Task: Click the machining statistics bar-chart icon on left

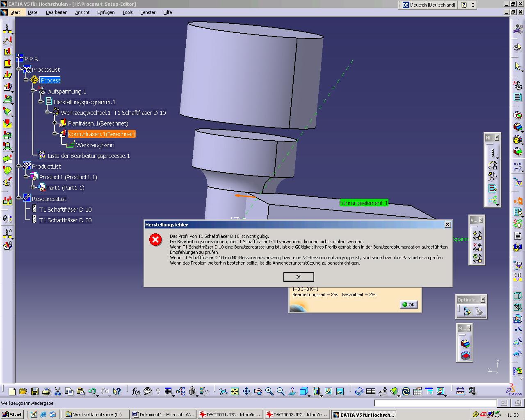Action: [7, 200]
